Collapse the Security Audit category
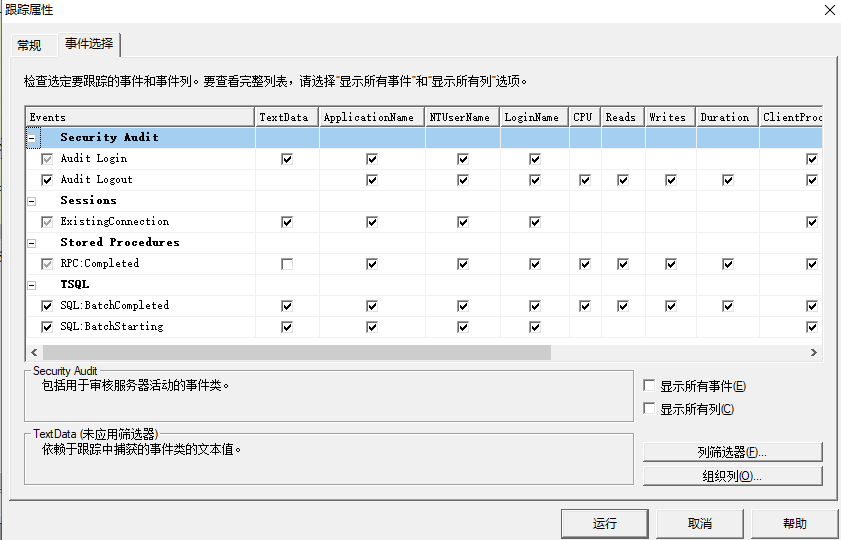 tap(32, 138)
